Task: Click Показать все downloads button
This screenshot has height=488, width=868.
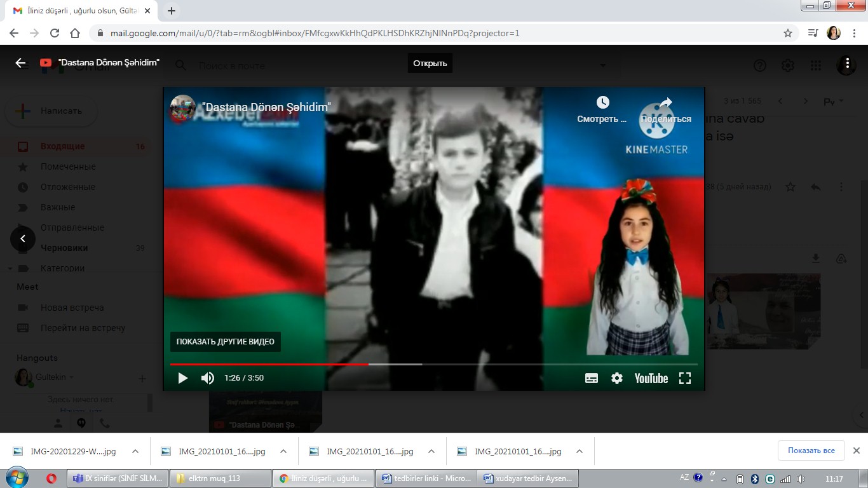Action: [x=811, y=451]
